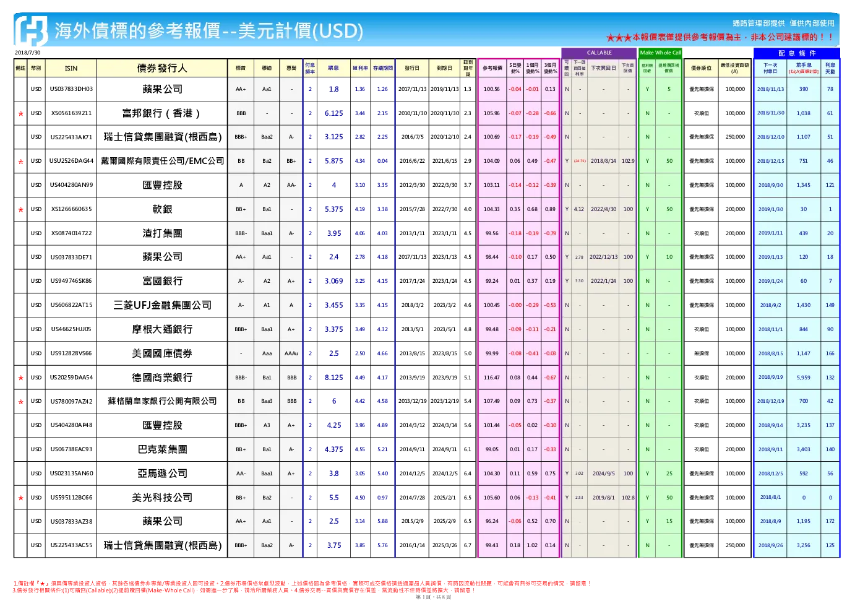Click the 2018/7/30 date label
Viewport: 868px width, 614px height.
coord(28,53)
